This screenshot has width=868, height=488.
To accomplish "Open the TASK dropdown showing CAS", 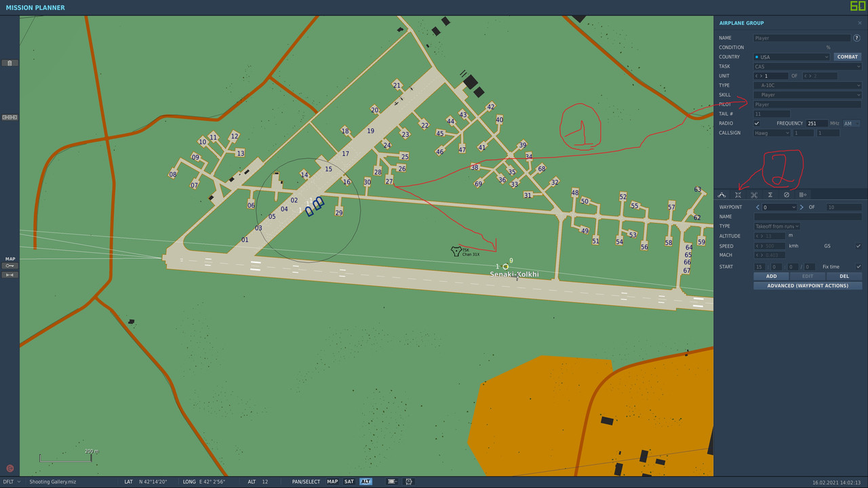I will pos(808,66).
